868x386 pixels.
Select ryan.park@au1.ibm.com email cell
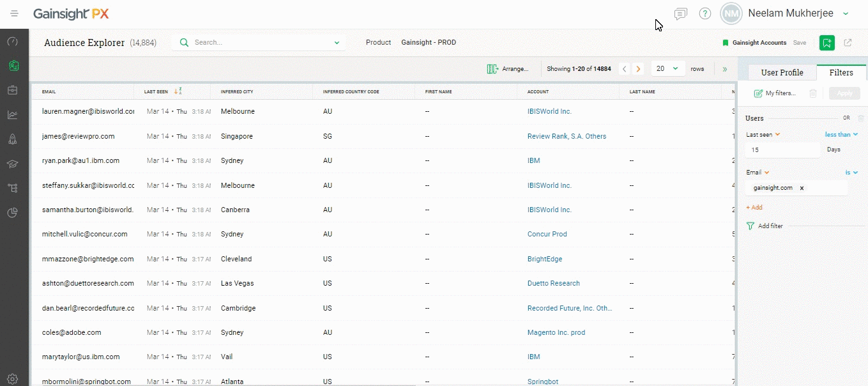pos(80,161)
